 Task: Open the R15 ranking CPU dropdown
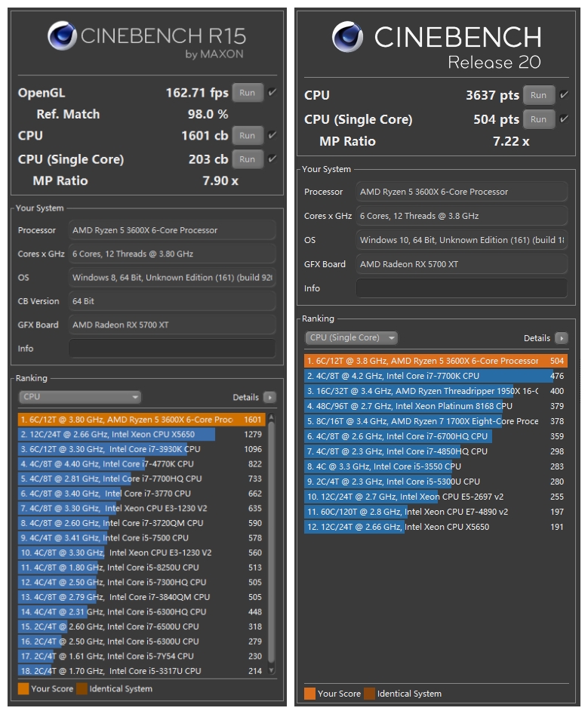[80, 397]
